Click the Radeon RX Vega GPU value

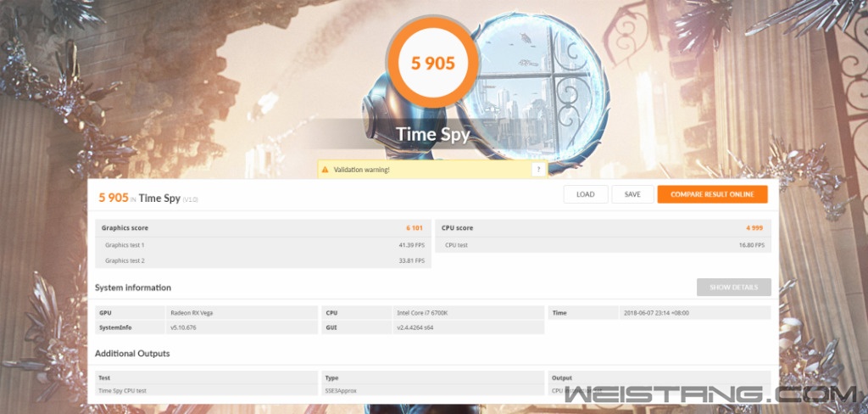[192, 313]
